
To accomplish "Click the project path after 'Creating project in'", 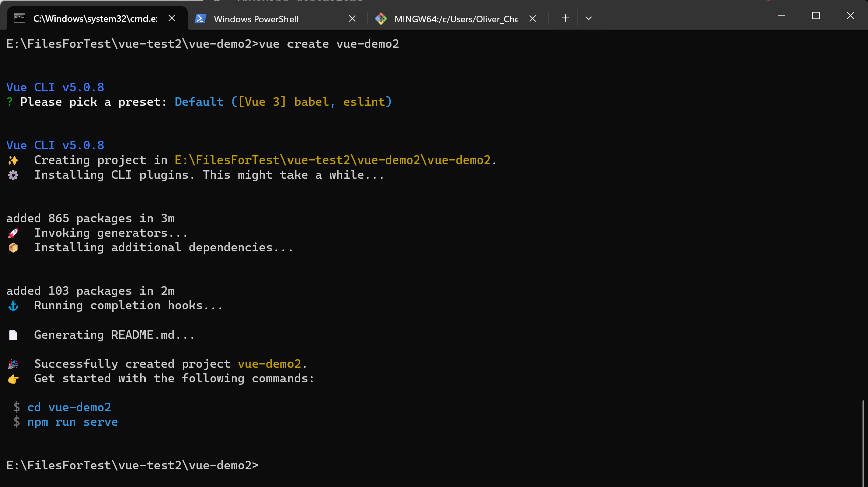I will click(x=333, y=160).
